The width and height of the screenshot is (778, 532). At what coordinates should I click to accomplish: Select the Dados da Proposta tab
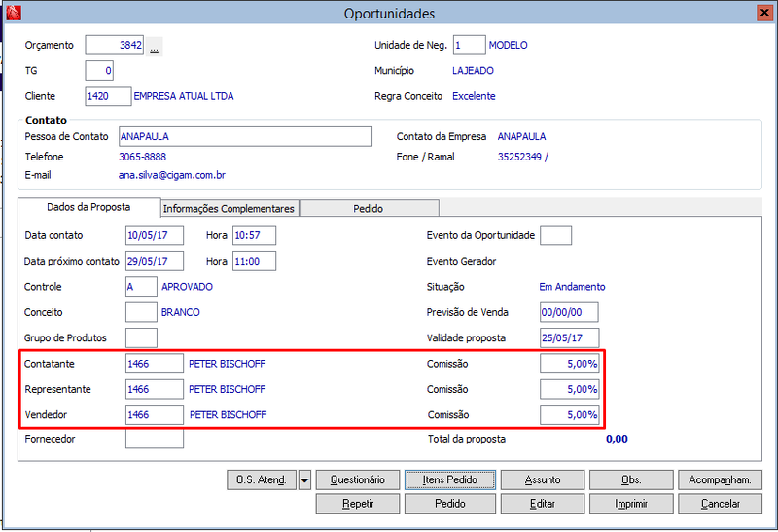click(x=88, y=207)
